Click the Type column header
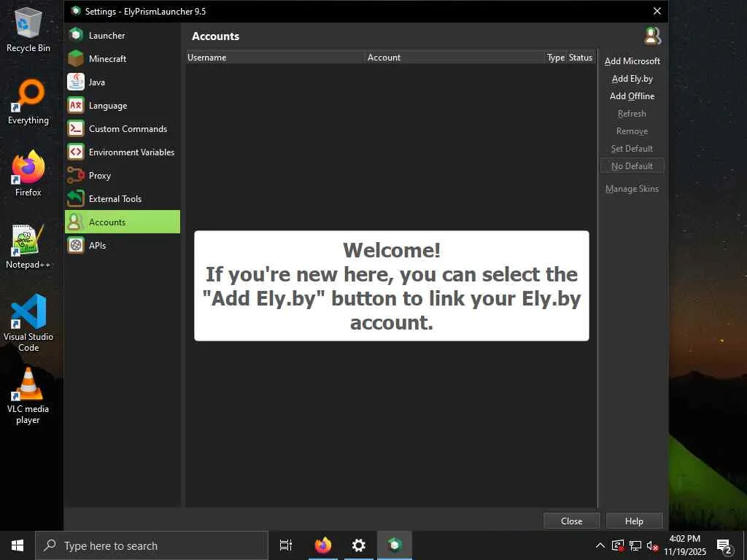 tap(555, 57)
